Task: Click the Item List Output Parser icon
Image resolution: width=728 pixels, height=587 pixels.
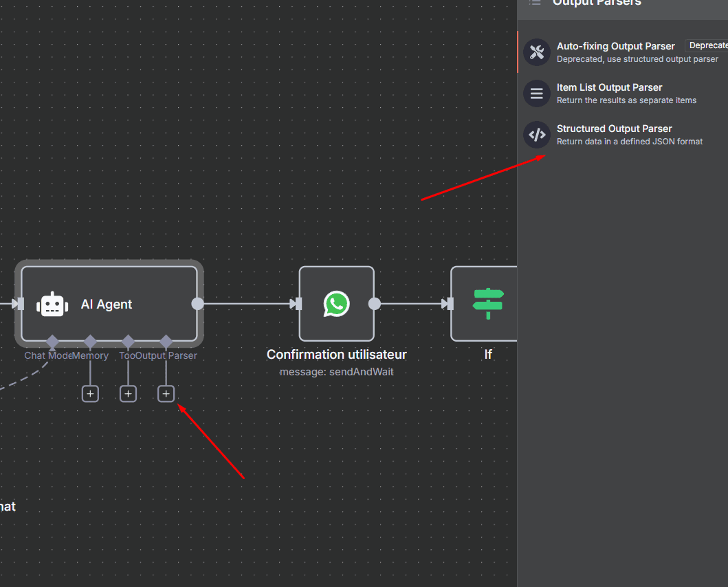Action: (x=537, y=93)
